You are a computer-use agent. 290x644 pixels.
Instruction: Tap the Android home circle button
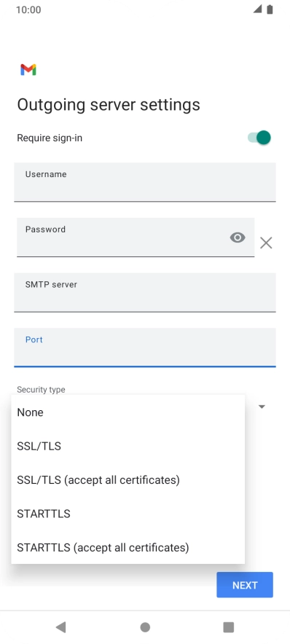click(x=145, y=627)
